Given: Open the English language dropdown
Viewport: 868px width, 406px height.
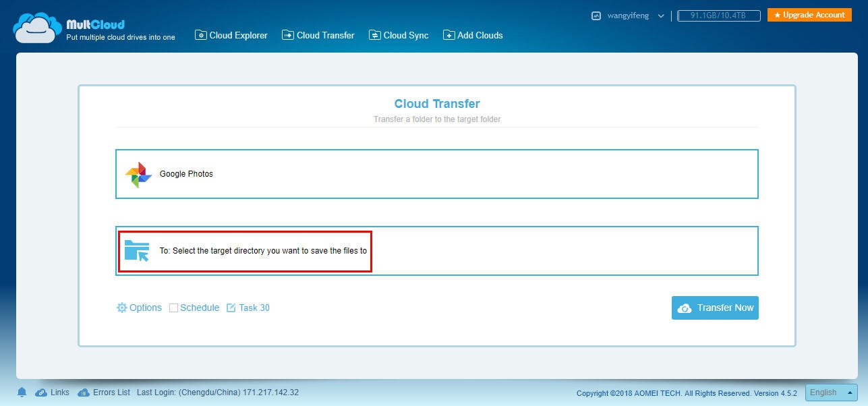Looking at the screenshot, I should click(x=831, y=393).
